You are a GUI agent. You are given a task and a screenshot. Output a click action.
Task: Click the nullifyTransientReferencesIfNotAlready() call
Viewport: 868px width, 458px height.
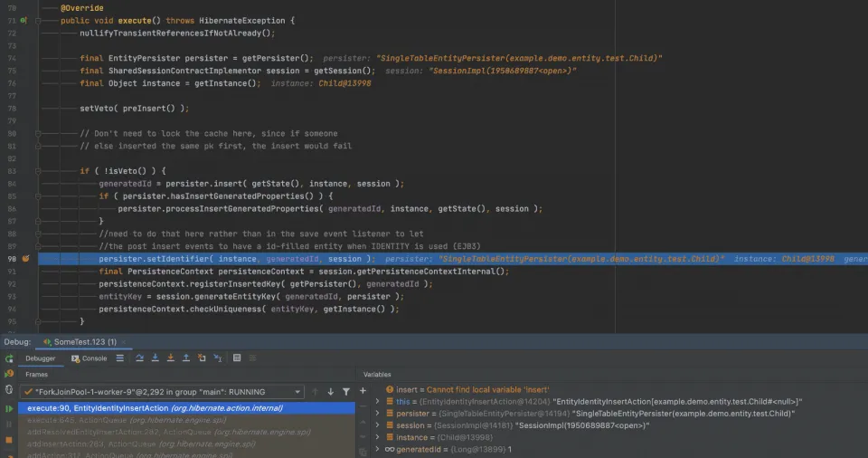177,33
